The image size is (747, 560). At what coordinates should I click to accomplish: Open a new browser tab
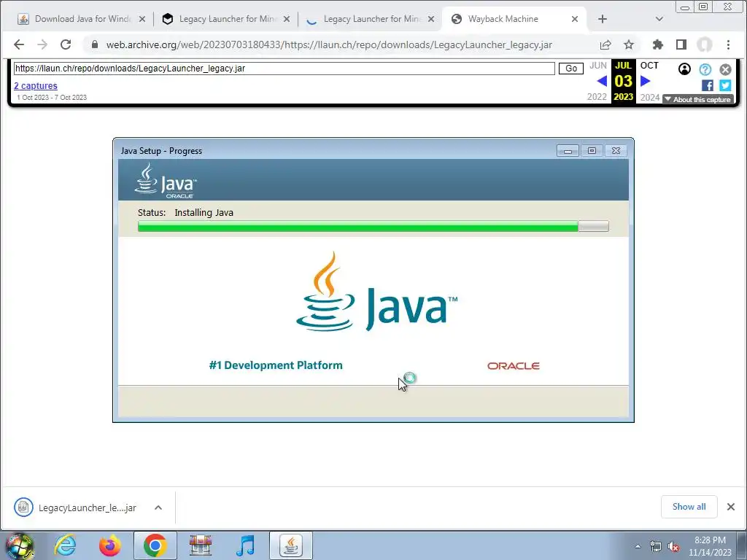coord(603,19)
